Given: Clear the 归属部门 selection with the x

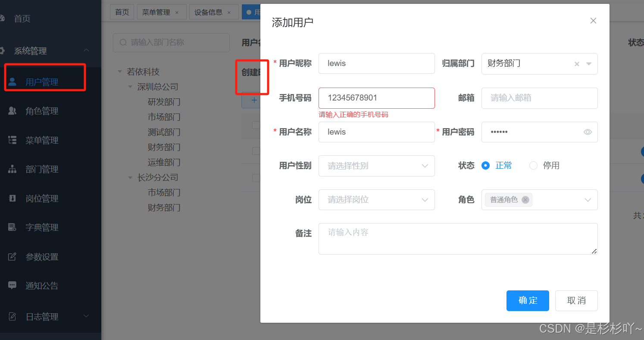Looking at the screenshot, I should tap(577, 63).
